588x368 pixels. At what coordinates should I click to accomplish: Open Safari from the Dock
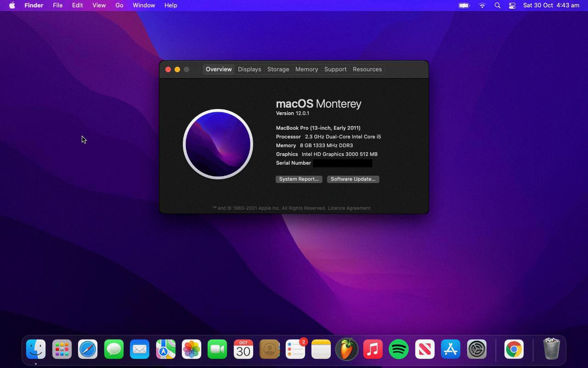[x=87, y=350]
